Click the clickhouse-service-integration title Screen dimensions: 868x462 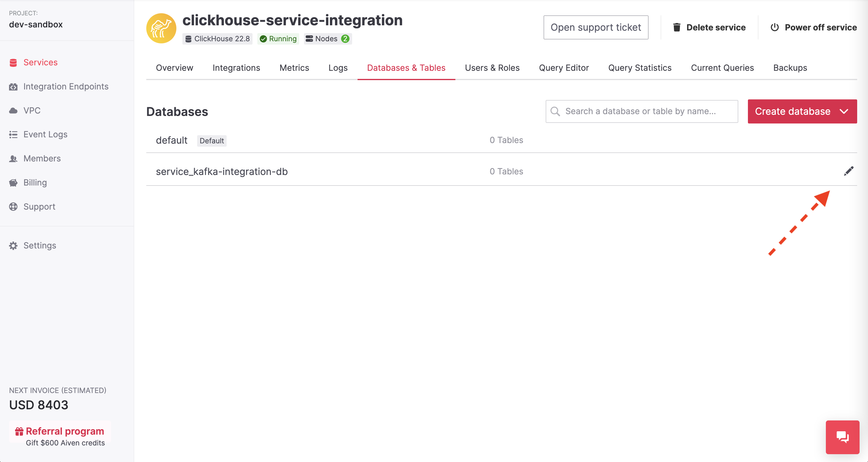coord(293,20)
